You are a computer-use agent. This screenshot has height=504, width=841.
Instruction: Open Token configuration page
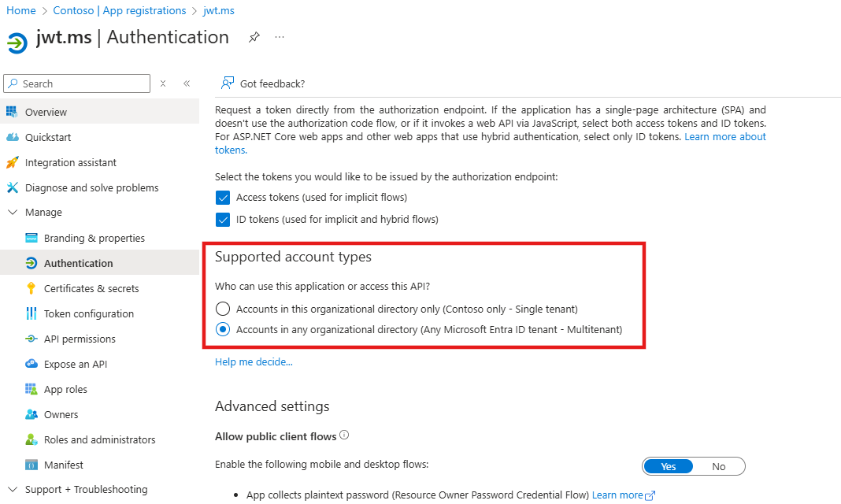click(x=99, y=313)
